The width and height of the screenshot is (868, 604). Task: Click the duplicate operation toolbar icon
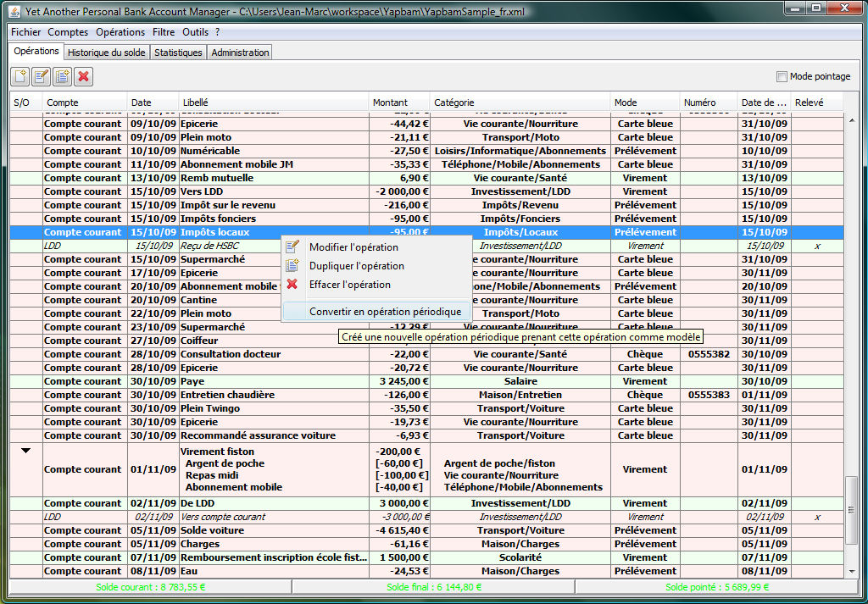click(x=62, y=76)
